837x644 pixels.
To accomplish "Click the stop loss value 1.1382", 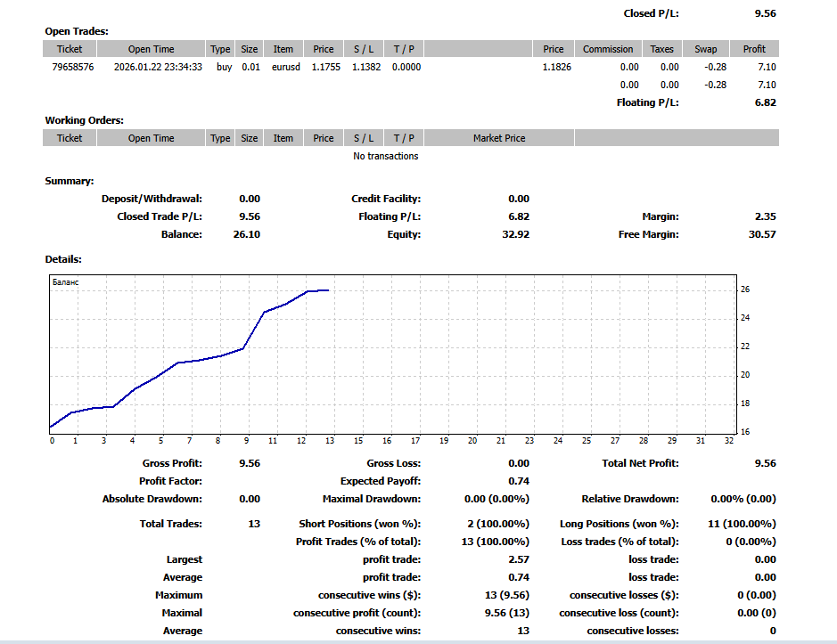I will click(x=366, y=67).
